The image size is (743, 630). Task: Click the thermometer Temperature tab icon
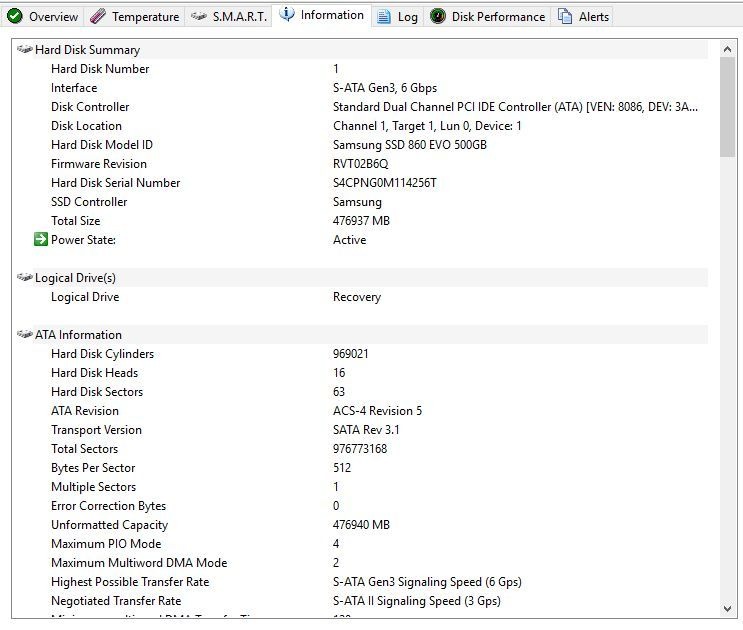[x=97, y=17]
